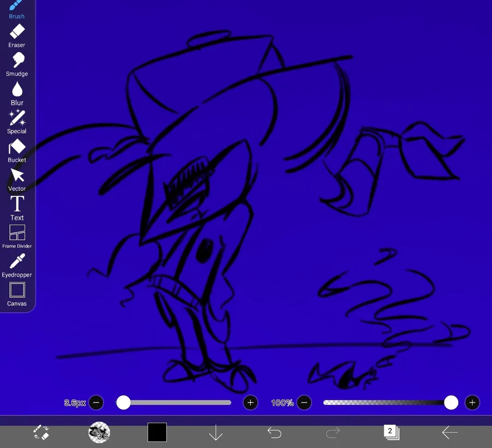Tap the 100% opacity value
Viewport: 492px width, 448px height.
(282, 403)
